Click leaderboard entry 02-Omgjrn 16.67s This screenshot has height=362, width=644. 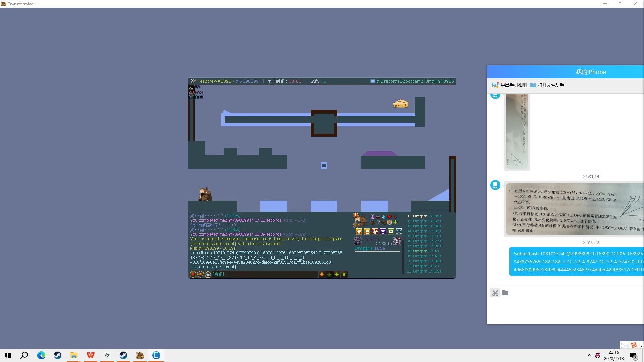424,221
